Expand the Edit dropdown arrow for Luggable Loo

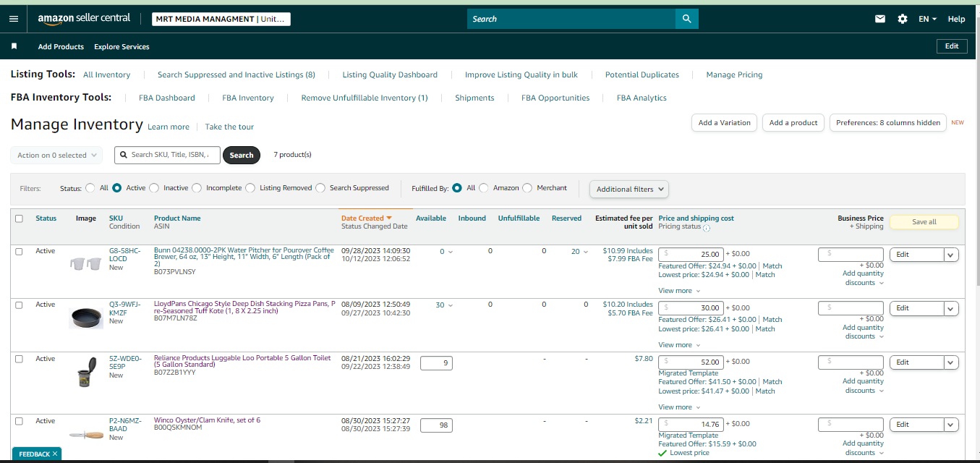point(951,362)
